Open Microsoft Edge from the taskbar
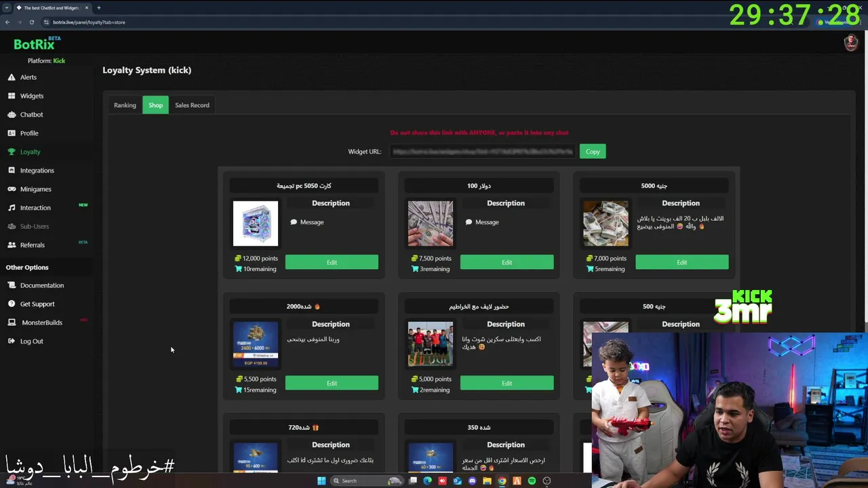 tap(427, 481)
